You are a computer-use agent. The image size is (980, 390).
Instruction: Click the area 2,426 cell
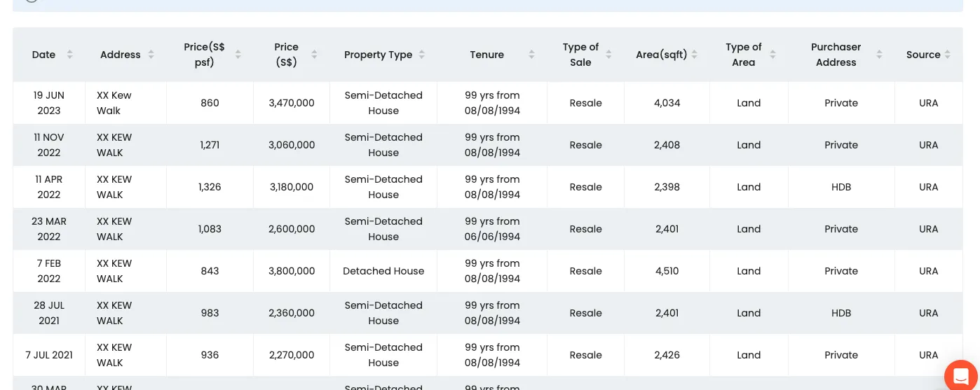click(667, 355)
